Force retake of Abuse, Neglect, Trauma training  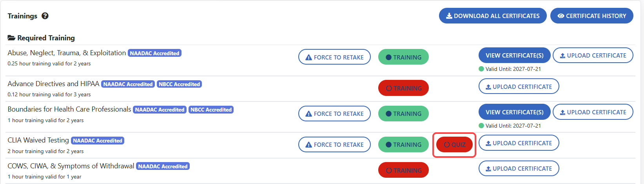(x=334, y=57)
